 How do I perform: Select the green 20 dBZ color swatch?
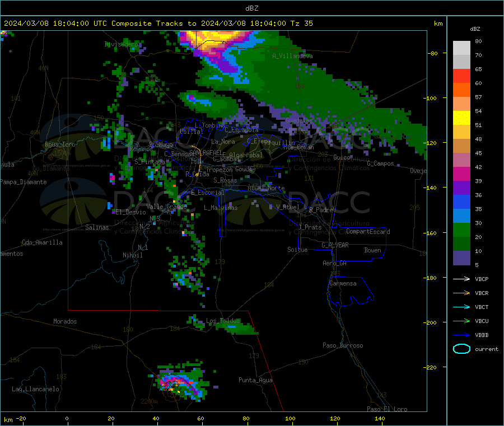[461, 230]
